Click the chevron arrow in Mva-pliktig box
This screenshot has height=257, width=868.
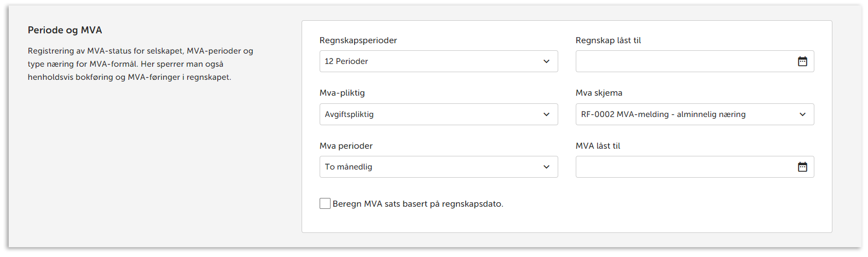point(546,115)
